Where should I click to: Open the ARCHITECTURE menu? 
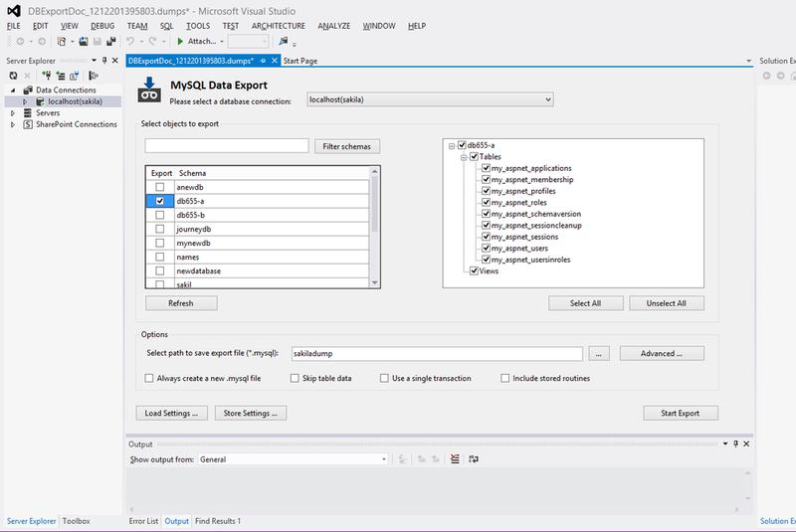[279, 26]
